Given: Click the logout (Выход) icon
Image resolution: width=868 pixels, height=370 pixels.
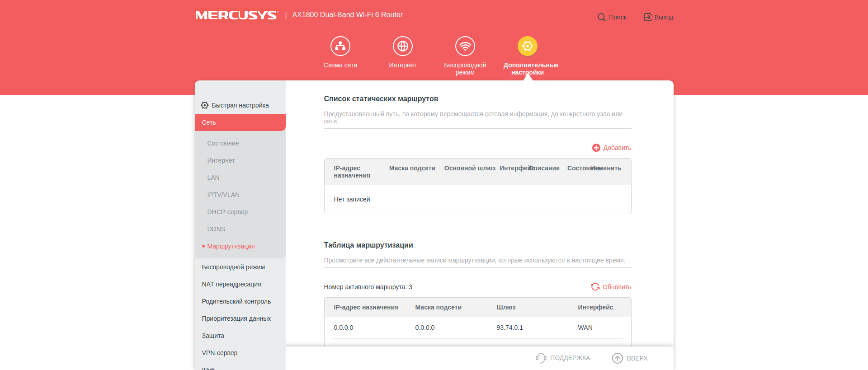Looking at the screenshot, I should click(647, 17).
